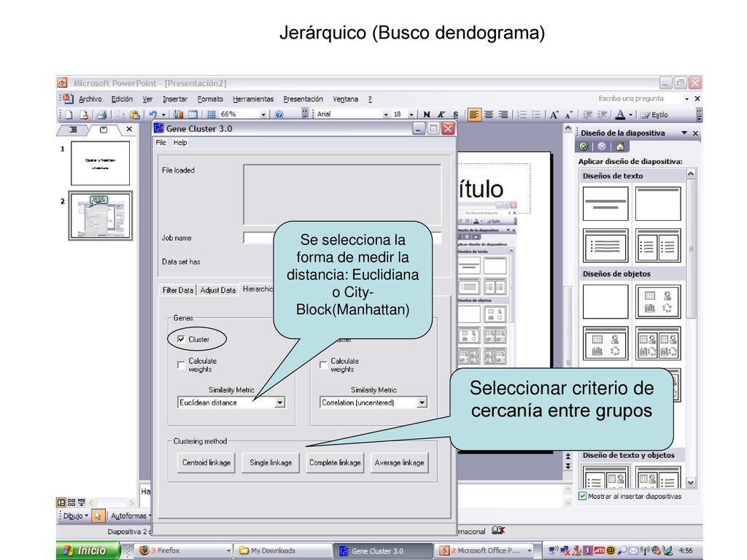Choose the title slide layout thumbnail
The width and height of the screenshot is (747, 560).
pos(605,204)
